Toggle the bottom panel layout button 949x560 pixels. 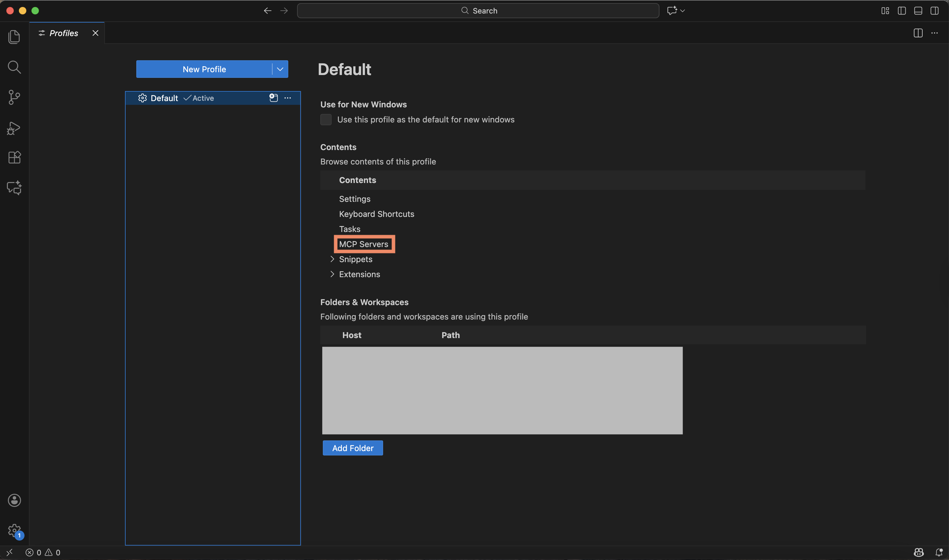pyautogui.click(x=918, y=11)
